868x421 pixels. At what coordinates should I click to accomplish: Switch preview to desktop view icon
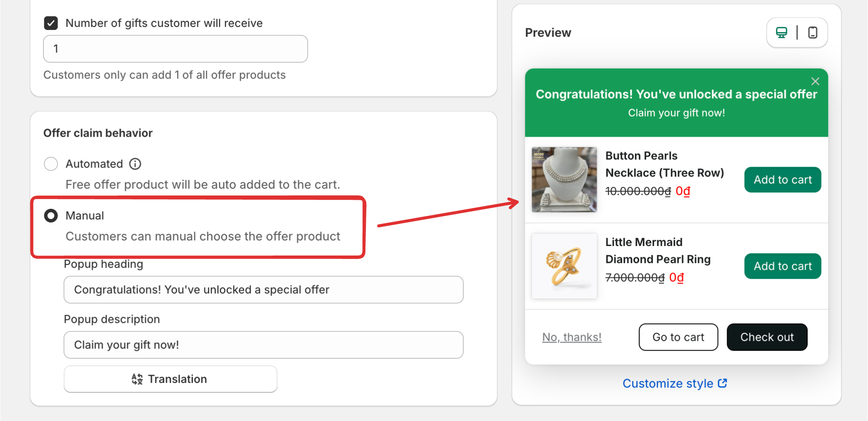click(x=781, y=33)
